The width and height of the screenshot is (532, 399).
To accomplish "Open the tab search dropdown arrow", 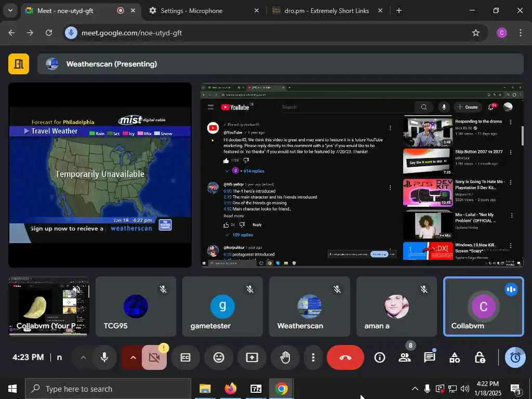I will [x=10, y=10].
